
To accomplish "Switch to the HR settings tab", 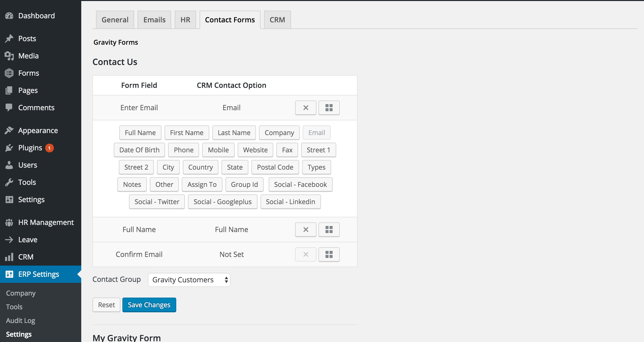I will (185, 20).
